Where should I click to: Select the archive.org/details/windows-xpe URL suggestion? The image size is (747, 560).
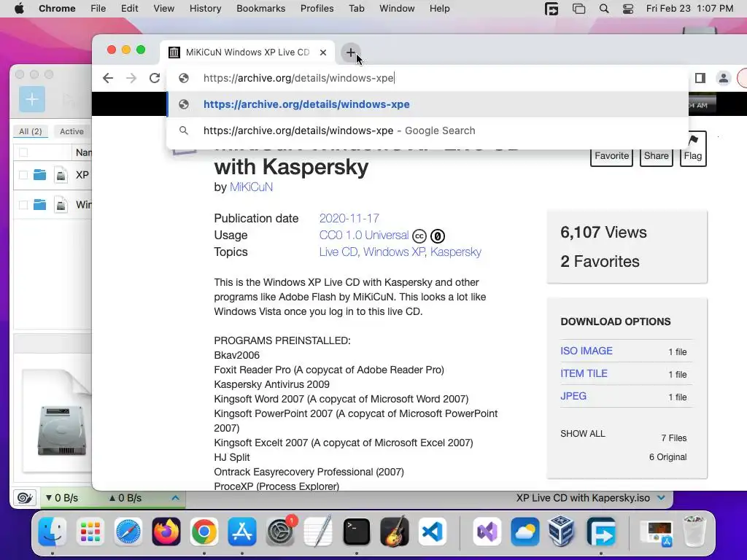pyautogui.click(x=427, y=104)
